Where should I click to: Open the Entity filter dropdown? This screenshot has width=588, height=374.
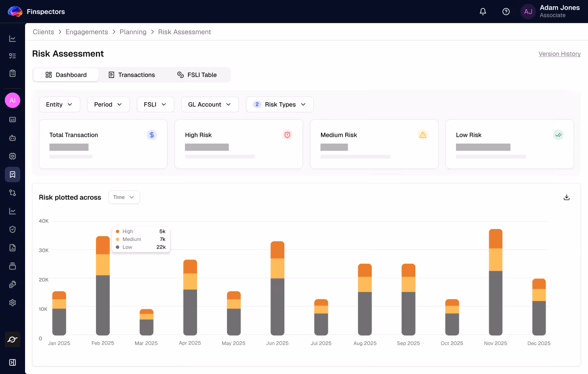pos(59,105)
